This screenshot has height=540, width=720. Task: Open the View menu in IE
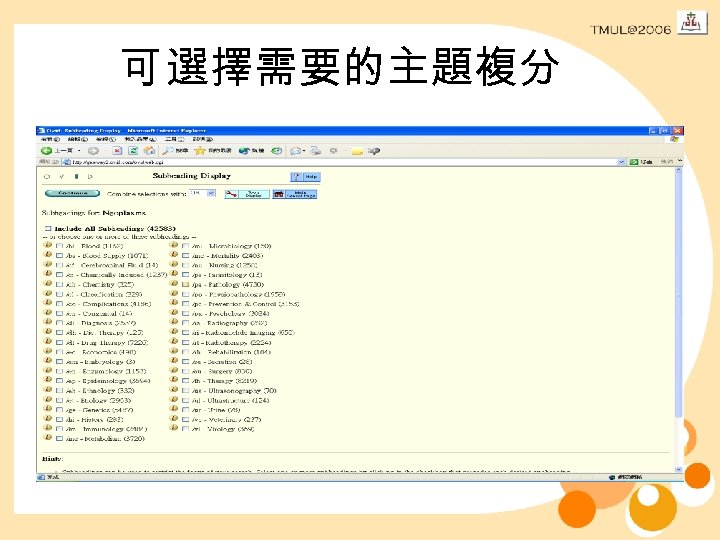pyautogui.click(x=106, y=139)
